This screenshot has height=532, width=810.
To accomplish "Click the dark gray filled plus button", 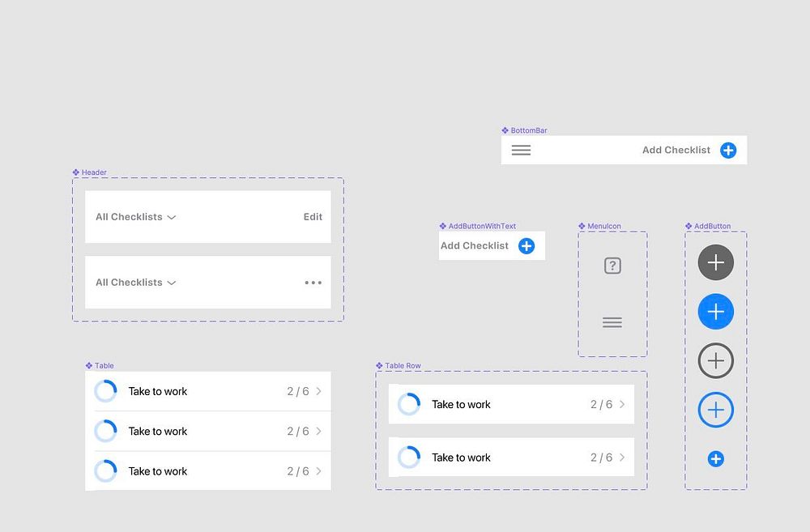I will tap(716, 262).
